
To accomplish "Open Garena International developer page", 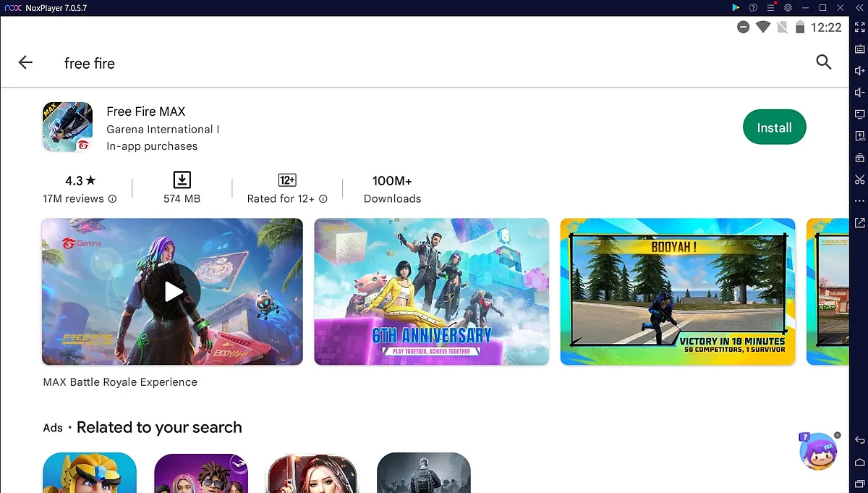I will [163, 129].
